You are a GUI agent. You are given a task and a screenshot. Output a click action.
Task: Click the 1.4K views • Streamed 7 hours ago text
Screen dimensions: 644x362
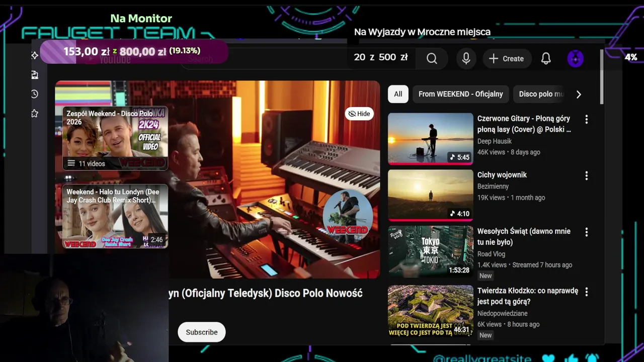click(x=525, y=265)
